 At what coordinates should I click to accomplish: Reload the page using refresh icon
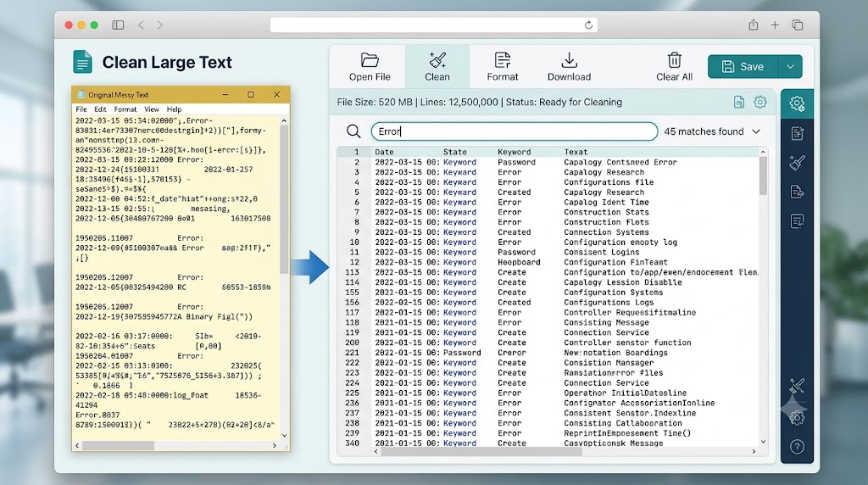point(588,25)
